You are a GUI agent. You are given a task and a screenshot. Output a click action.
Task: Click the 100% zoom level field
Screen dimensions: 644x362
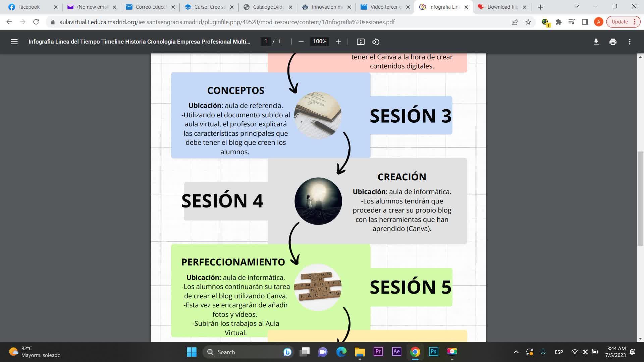tap(319, 42)
